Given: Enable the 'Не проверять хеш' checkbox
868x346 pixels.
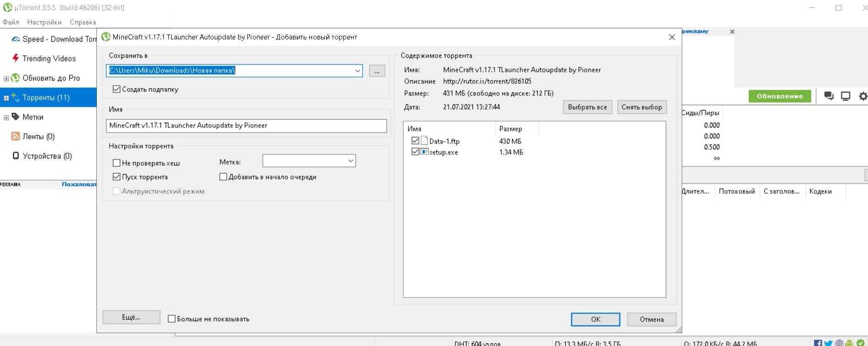Looking at the screenshot, I should click(117, 163).
